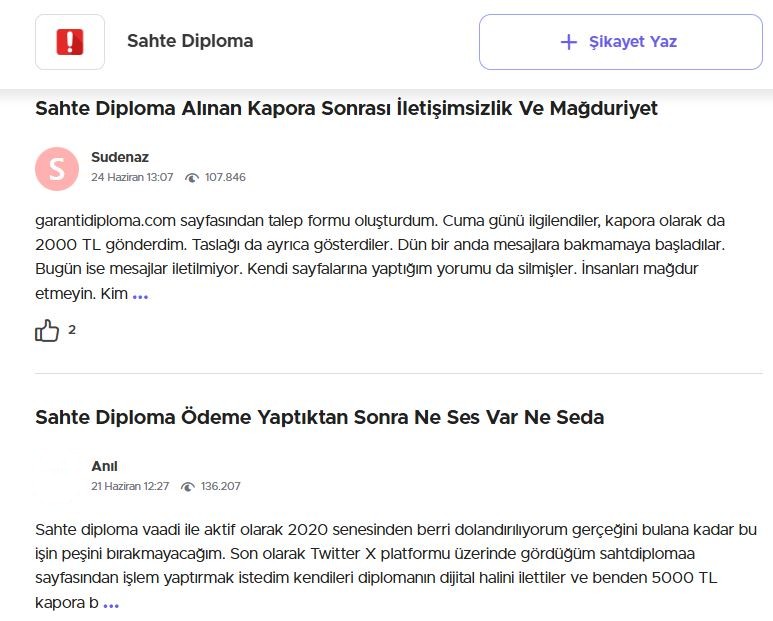The width and height of the screenshot is (773, 621).
Task: Expand Sudenaz's complaint with the ellipsis
Action: pos(140,296)
